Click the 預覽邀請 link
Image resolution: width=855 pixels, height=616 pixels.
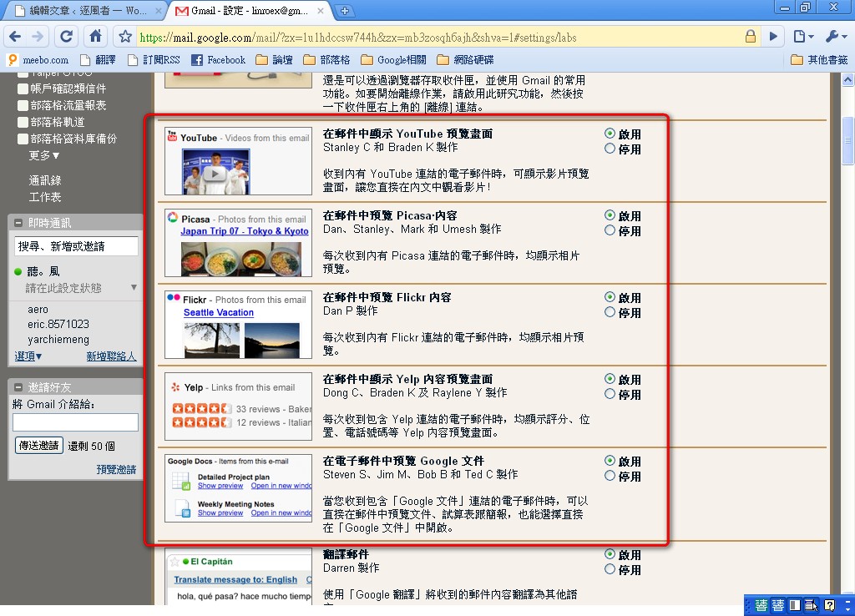pos(116,469)
